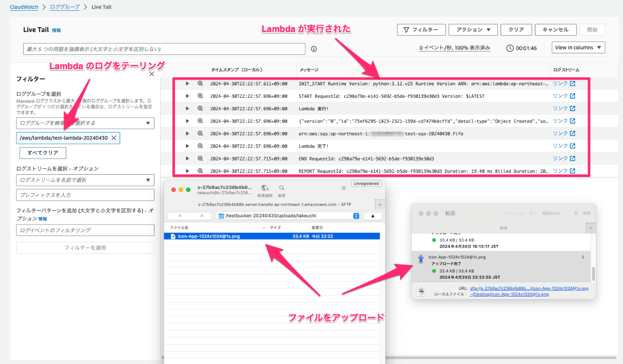Click the sftp:// URL link in 転送 window
Image resolution: width=623 pixels, height=364 pixels.
tap(529, 288)
